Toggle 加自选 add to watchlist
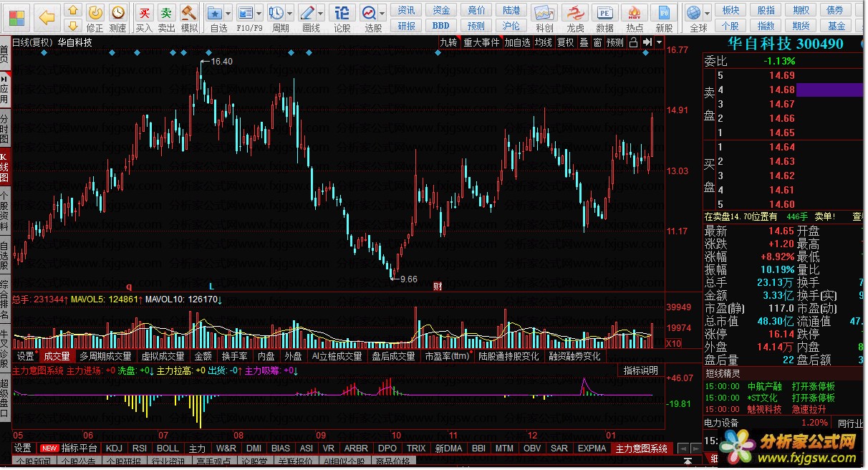868x470 pixels. tap(517, 42)
